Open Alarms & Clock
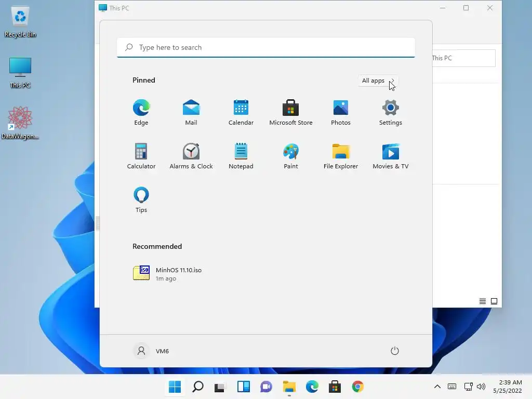The height and width of the screenshot is (399, 532). pos(191,156)
